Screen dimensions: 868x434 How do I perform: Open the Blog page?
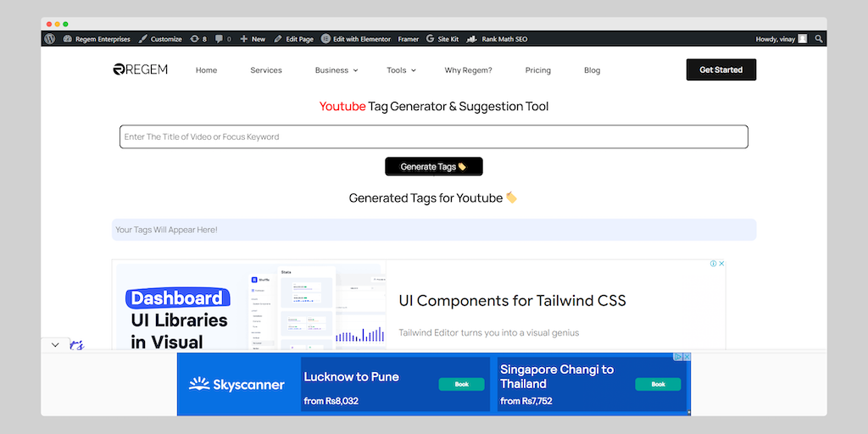pyautogui.click(x=593, y=70)
